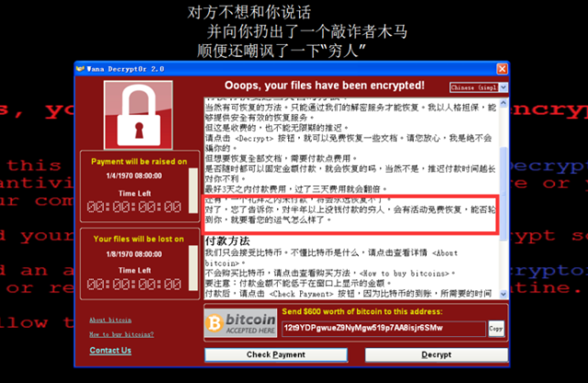Click the Check Payment button
Viewport: 588px width, 383px height.
(275, 355)
